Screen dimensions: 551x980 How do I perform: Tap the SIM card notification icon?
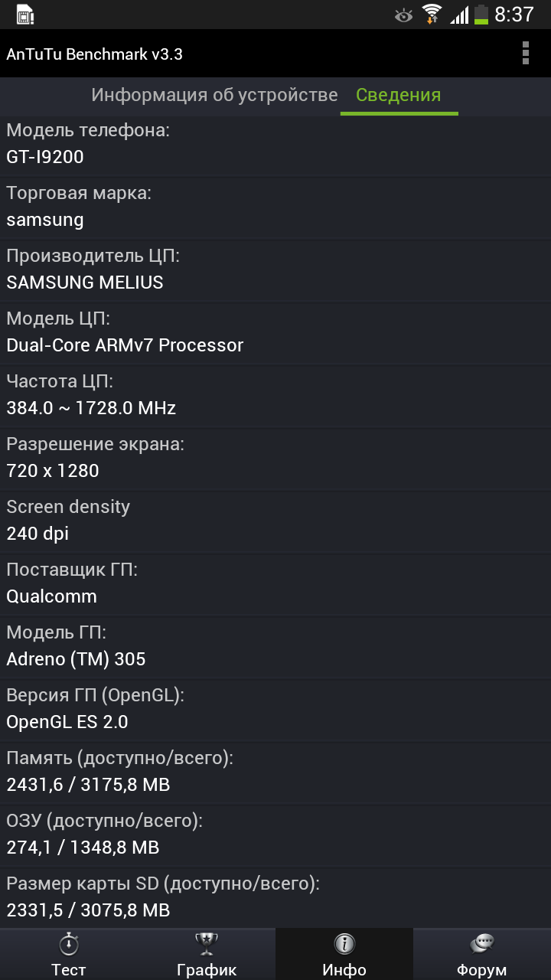25,15
